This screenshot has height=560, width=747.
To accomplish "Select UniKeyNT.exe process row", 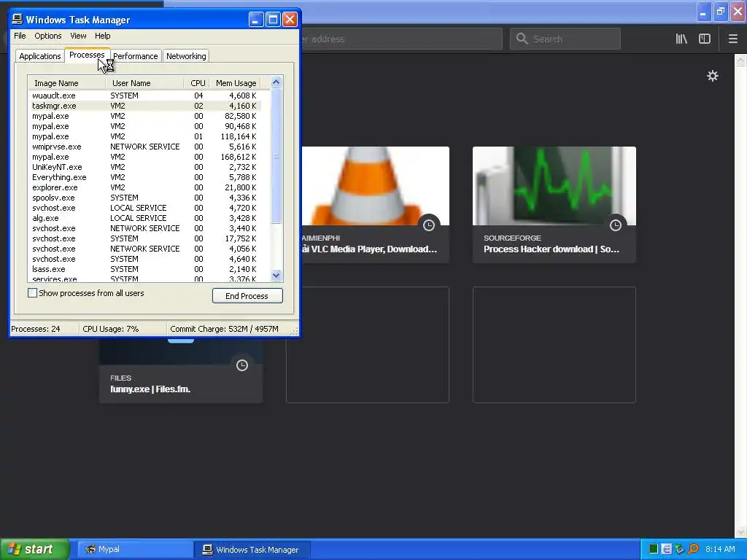I will (x=145, y=167).
